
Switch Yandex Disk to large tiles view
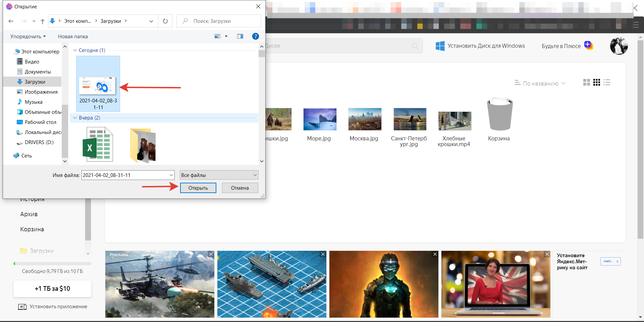586,83
